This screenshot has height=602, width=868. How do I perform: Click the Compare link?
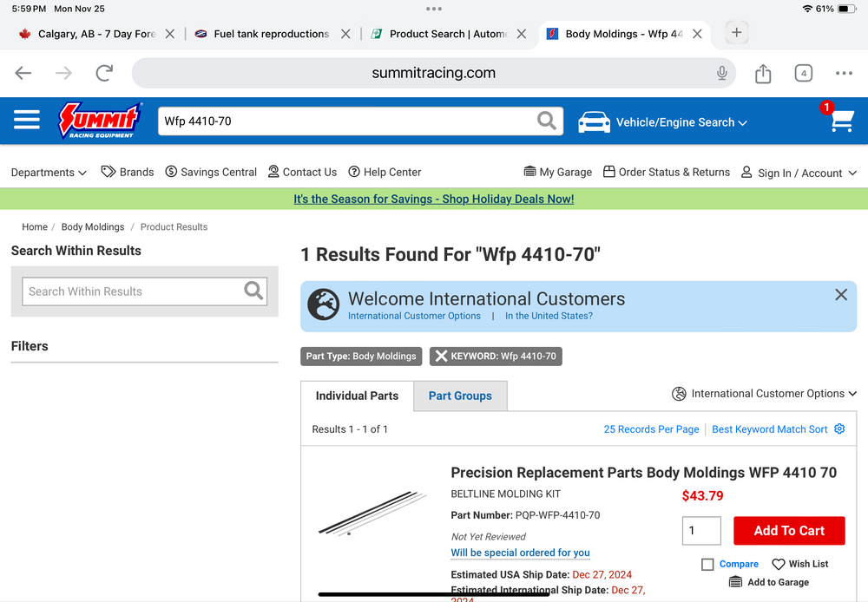(x=739, y=564)
